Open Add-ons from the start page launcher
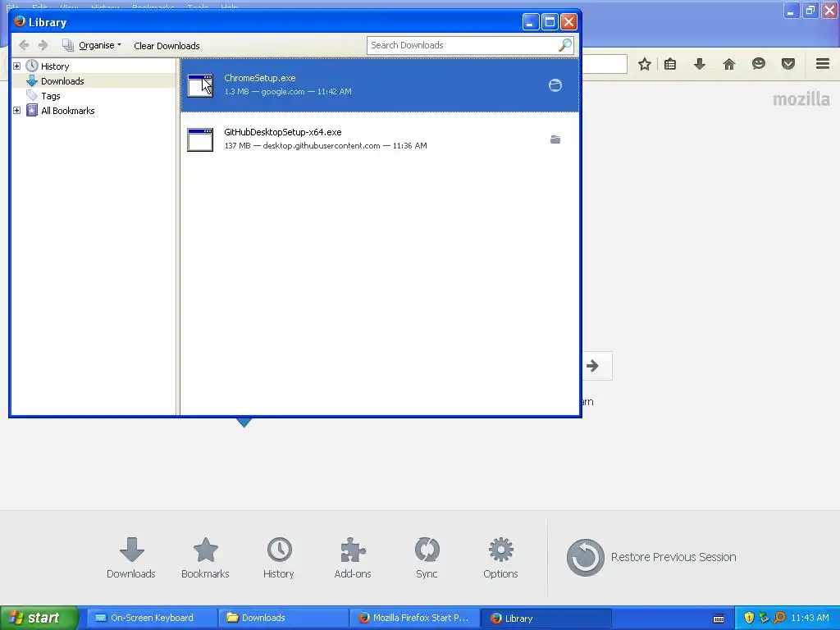 [353, 558]
